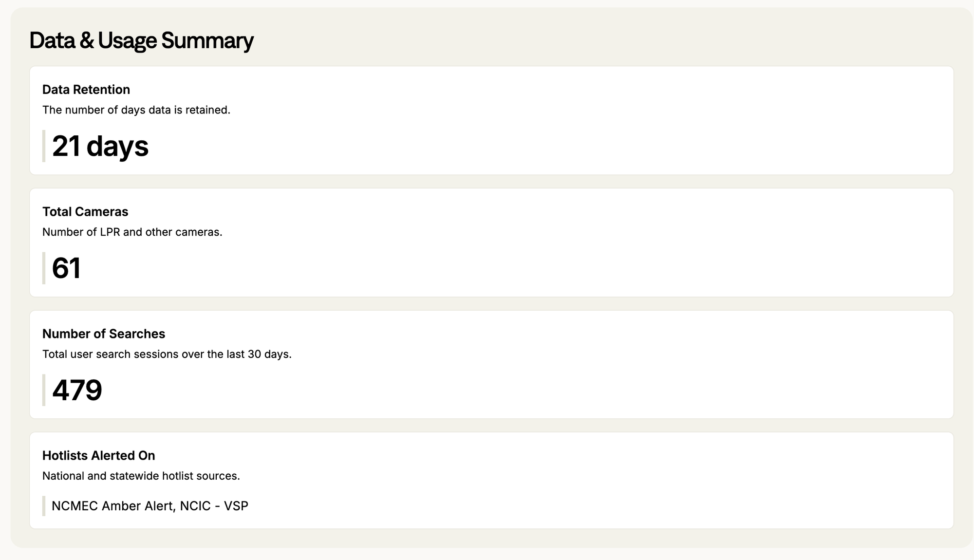Click the Number of Searches title
Image resolution: width=974 pixels, height=560 pixels.
tap(104, 334)
